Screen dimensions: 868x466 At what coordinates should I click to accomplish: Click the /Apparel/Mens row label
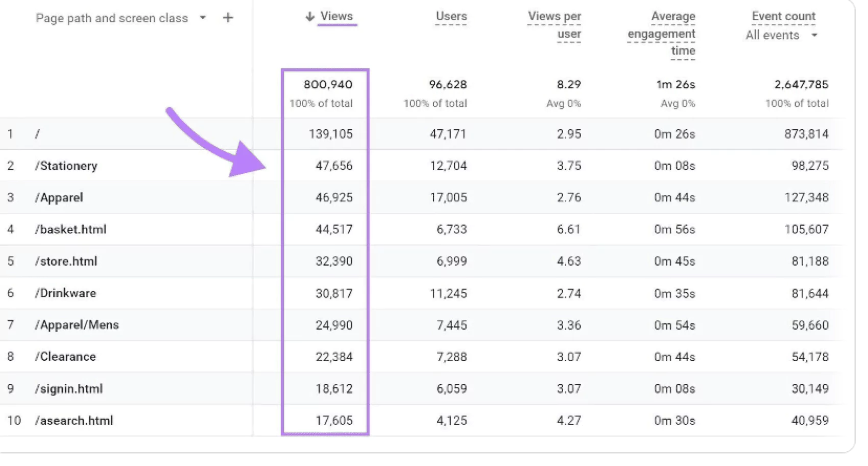click(x=77, y=324)
